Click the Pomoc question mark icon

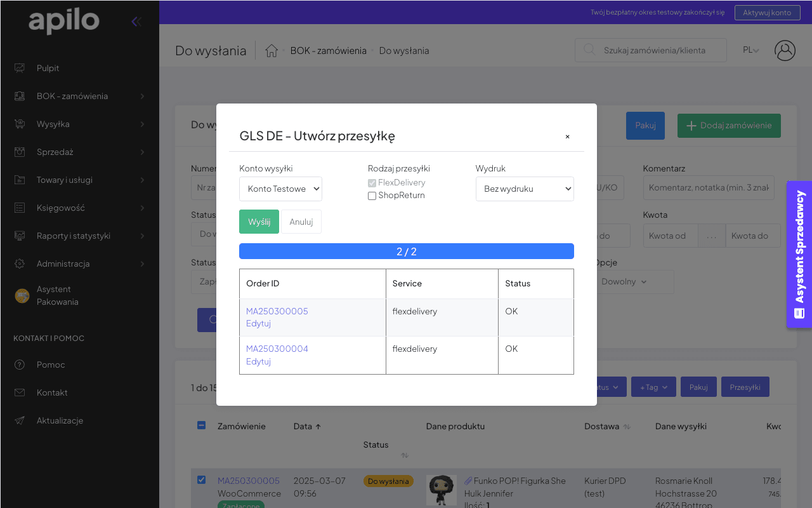tap(20, 364)
